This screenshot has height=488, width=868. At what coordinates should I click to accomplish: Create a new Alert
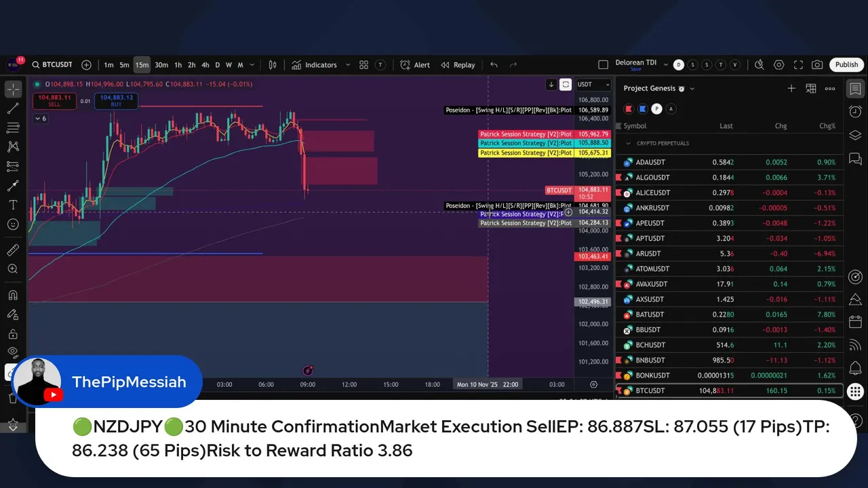click(x=415, y=65)
